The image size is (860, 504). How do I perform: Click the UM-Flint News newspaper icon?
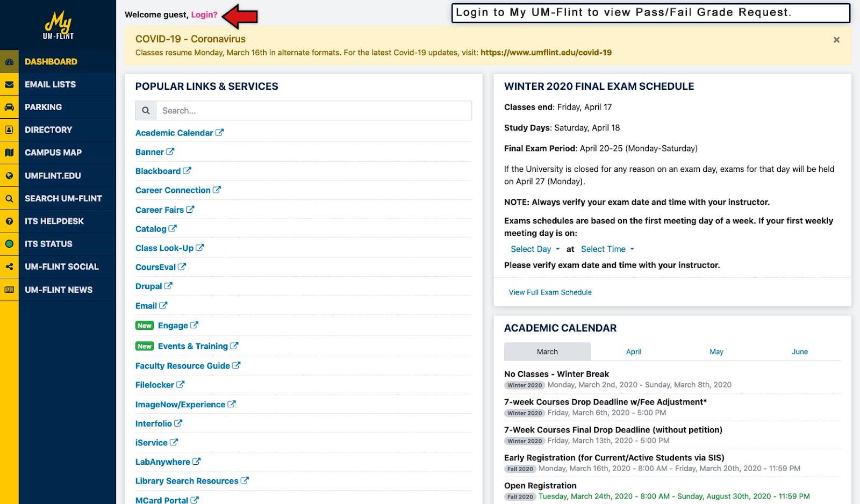coord(9,290)
